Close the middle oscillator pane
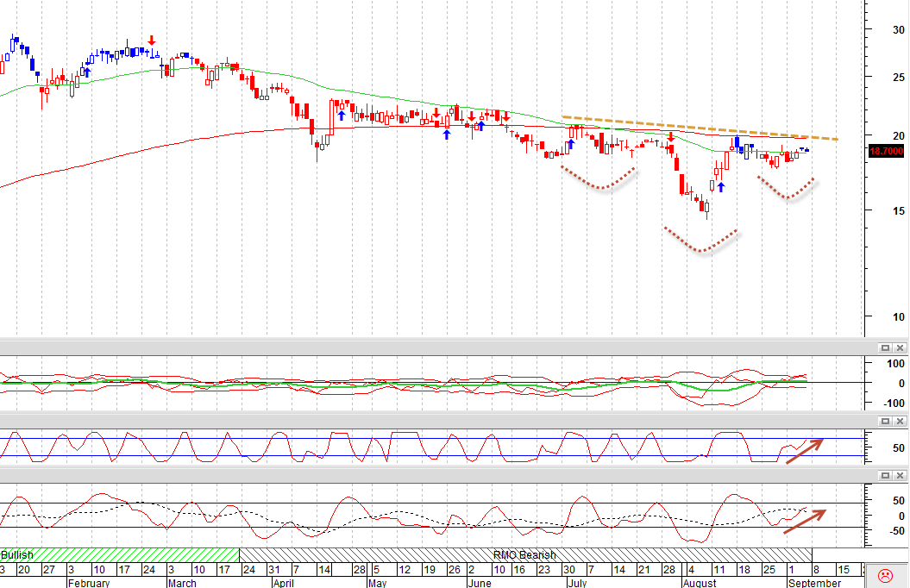This screenshot has height=588, width=910. tap(901, 421)
